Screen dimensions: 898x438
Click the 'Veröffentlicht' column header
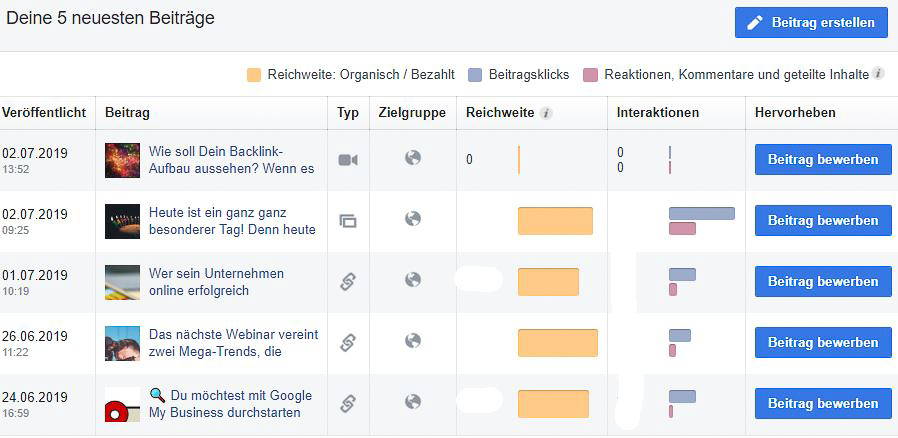pyautogui.click(x=44, y=113)
